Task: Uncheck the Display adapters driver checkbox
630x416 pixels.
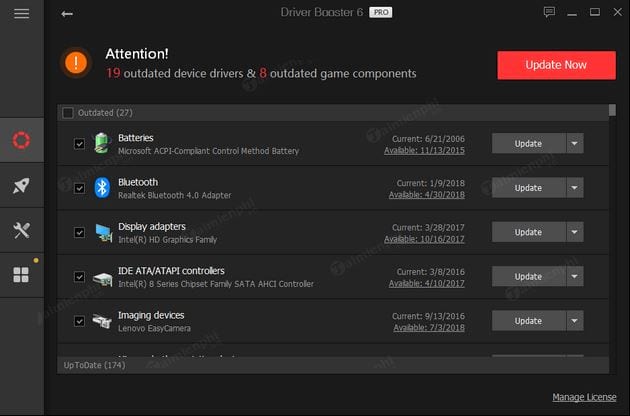Action: 79,232
